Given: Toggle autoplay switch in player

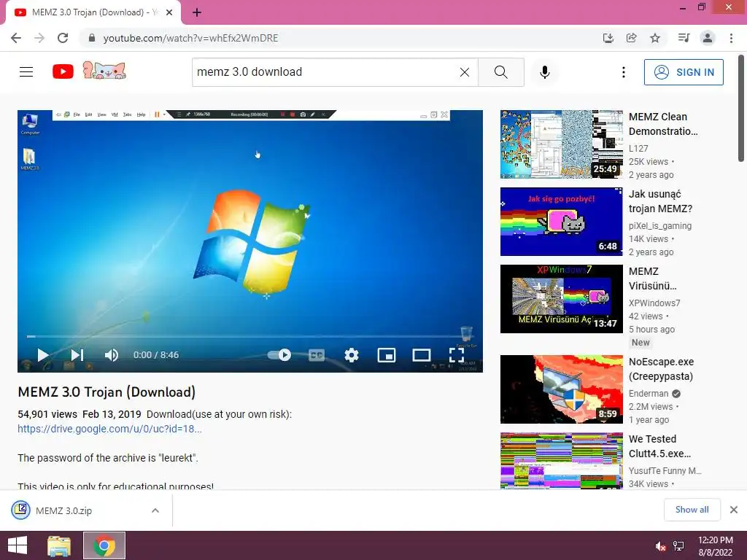Looking at the screenshot, I should (x=279, y=355).
